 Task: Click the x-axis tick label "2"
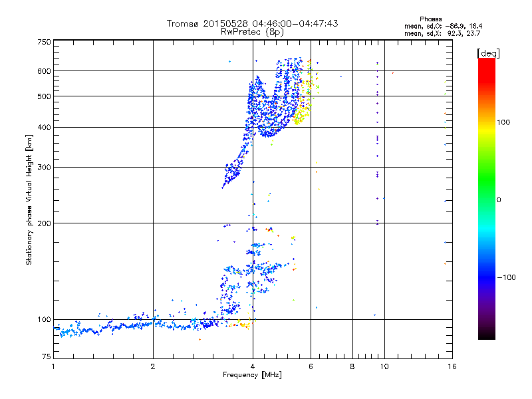click(153, 366)
